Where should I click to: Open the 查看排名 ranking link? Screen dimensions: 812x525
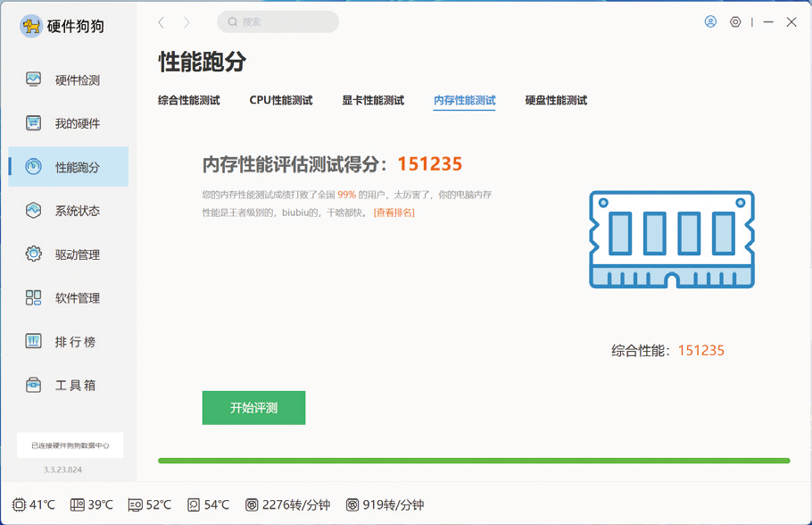(x=393, y=212)
